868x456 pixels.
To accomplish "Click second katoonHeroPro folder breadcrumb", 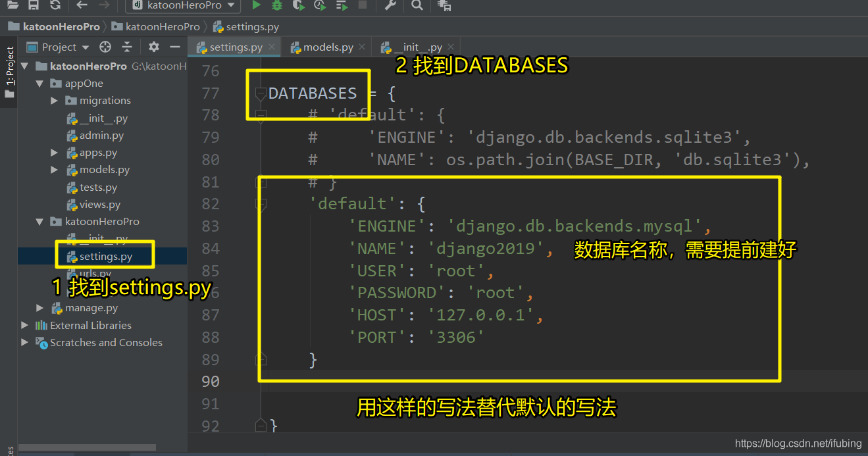I will pos(156,27).
